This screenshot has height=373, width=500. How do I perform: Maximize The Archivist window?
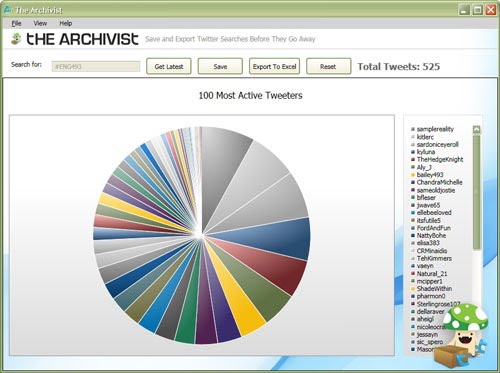[478, 10]
